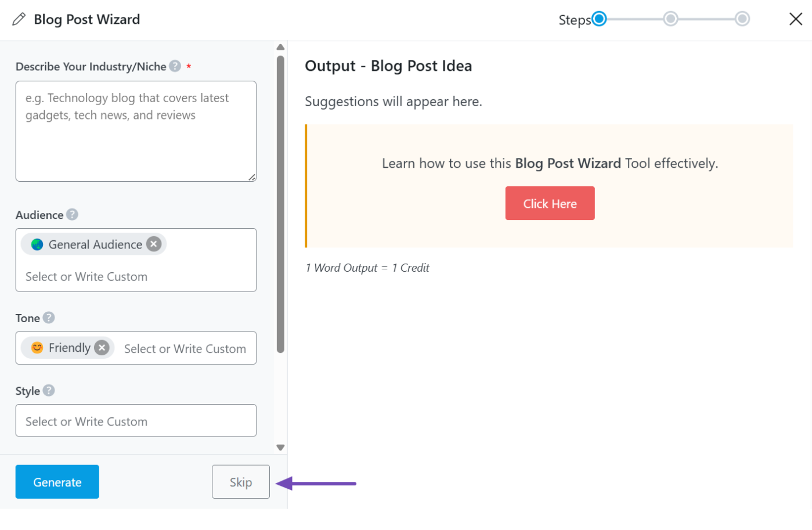
Task: Remove the Friendly tone tag
Action: click(x=102, y=348)
